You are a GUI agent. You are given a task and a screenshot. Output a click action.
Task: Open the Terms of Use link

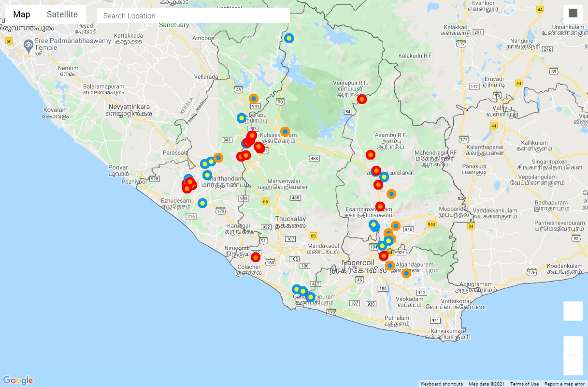pyautogui.click(x=524, y=384)
